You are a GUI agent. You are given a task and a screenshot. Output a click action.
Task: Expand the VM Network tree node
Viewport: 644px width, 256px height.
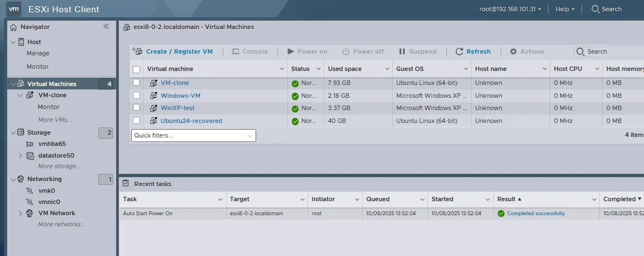20,213
